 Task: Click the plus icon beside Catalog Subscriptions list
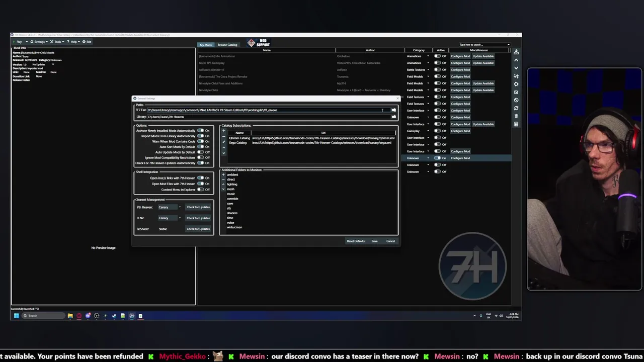tap(224, 131)
